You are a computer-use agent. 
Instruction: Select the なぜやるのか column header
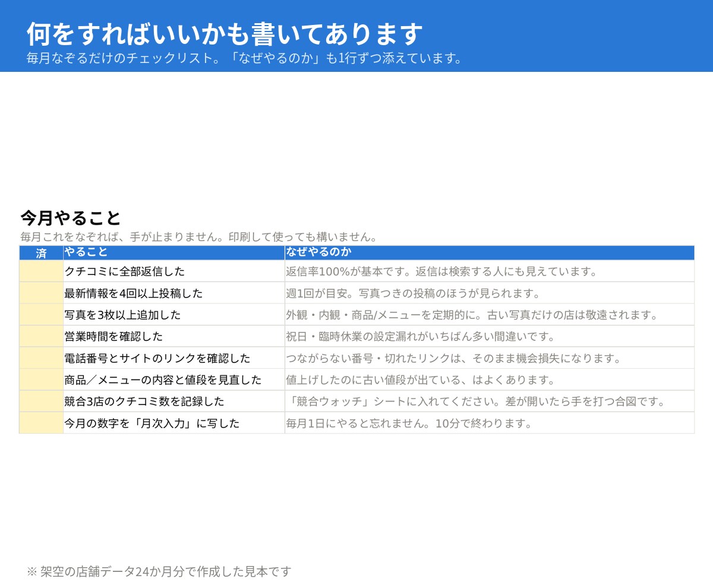(x=490, y=253)
